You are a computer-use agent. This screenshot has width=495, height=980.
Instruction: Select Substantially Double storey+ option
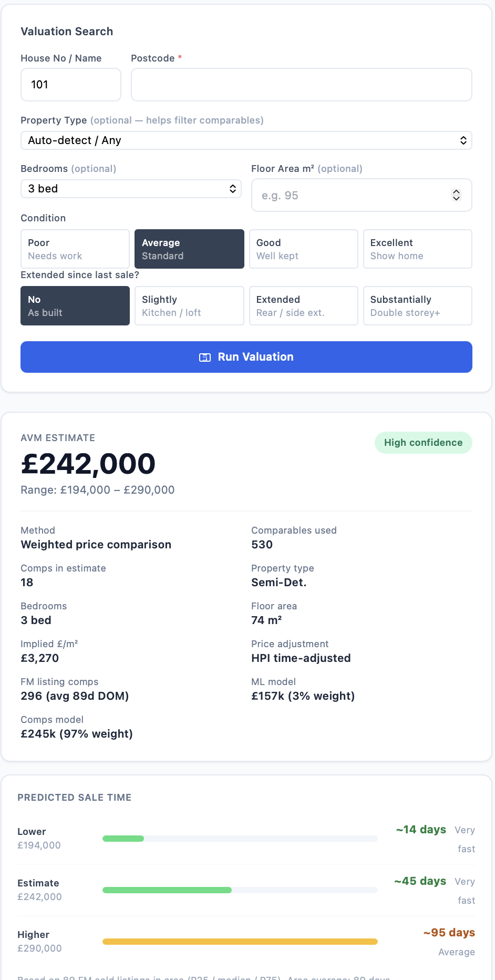click(x=417, y=305)
